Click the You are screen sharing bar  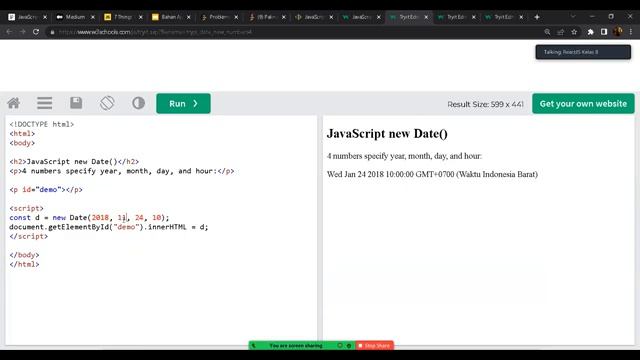[296, 346]
